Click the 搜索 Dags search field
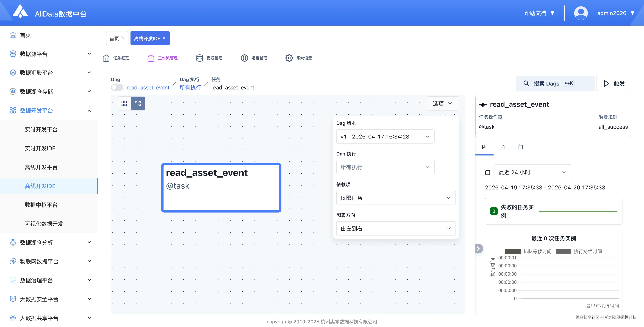The image size is (644, 327). 555,83
